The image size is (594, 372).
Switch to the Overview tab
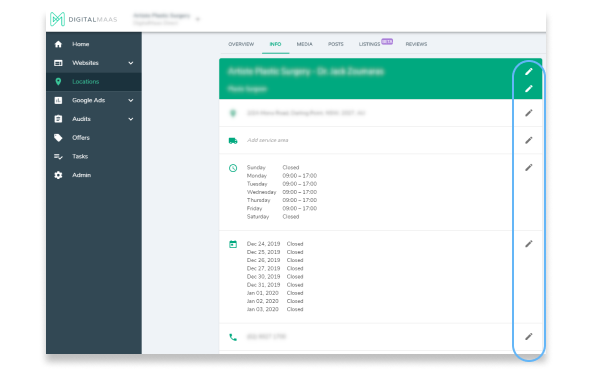click(241, 44)
